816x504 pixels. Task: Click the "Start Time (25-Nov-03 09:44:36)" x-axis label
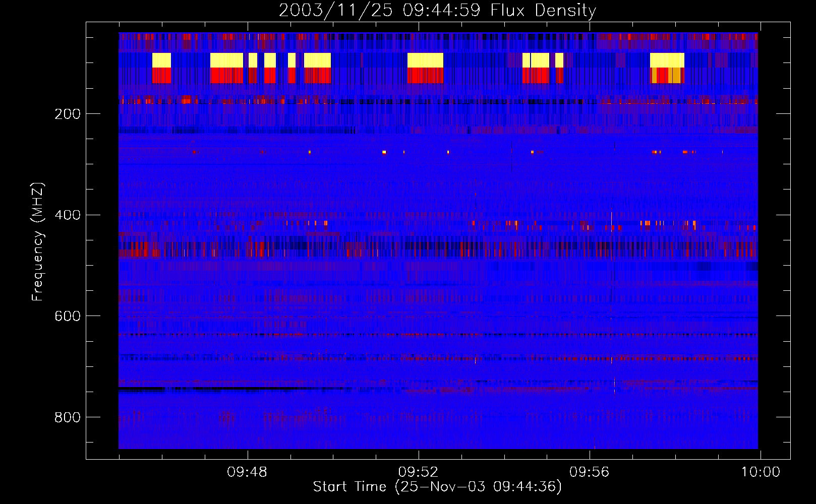pos(437,487)
